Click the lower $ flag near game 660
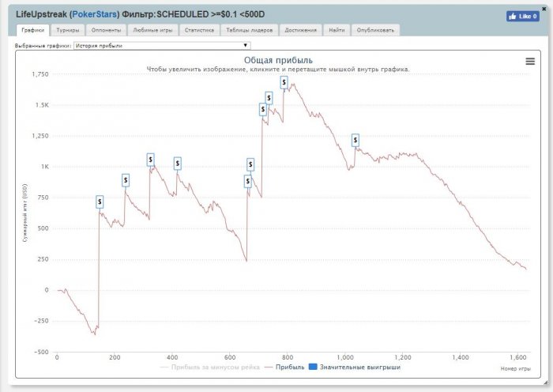553x392 pixels. click(247, 181)
